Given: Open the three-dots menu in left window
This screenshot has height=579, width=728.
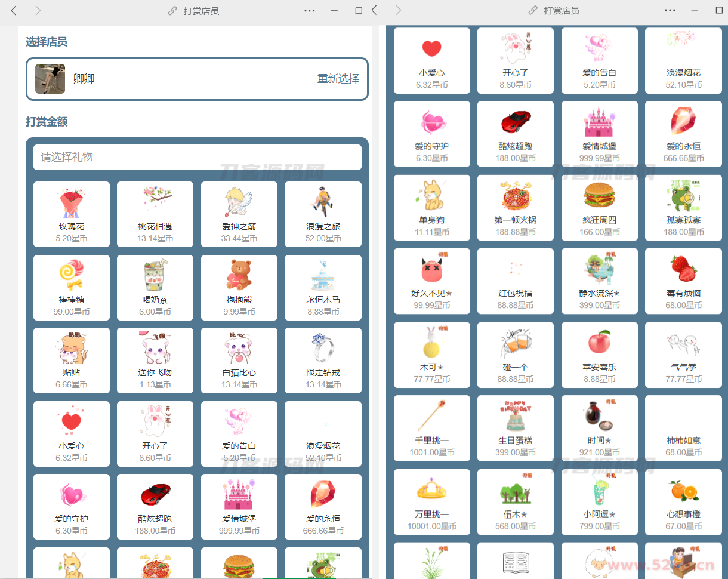Looking at the screenshot, I should click(309, 11).
